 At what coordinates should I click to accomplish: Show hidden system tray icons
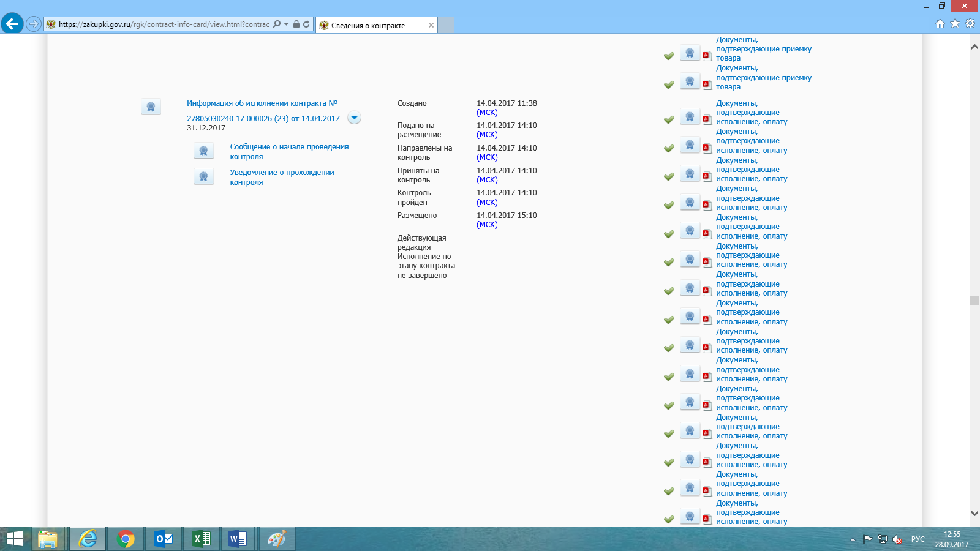[853, 539]
